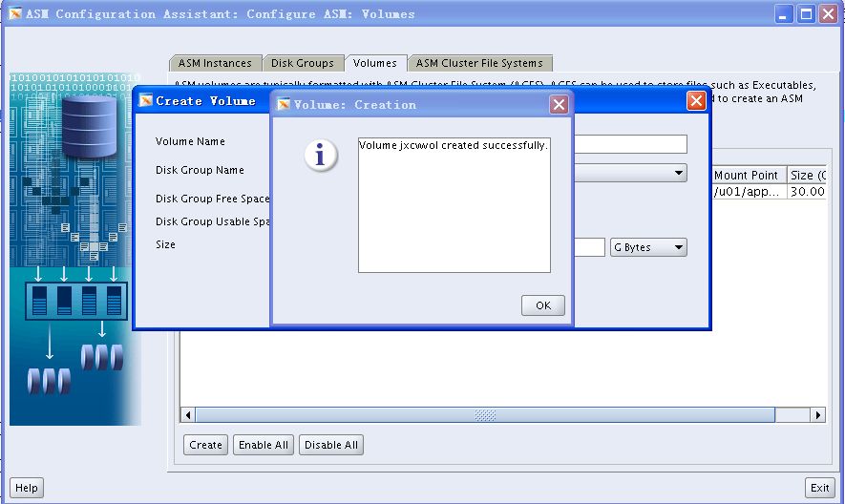This screenshot has height=504, width=845.
Task: Click the Disable All button
Action: coord(331,445)
